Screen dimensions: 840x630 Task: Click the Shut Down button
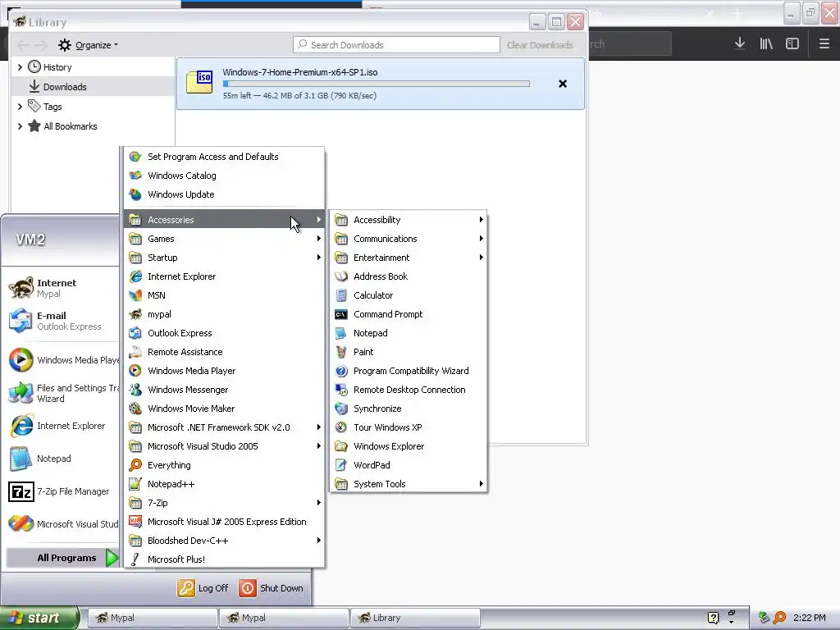click(271, 588)
